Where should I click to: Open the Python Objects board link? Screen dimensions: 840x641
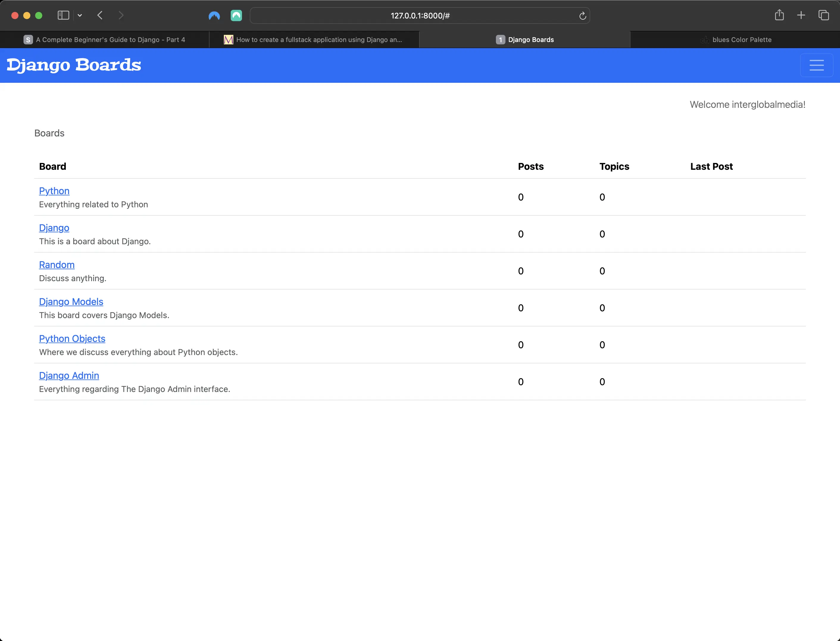(72, 339)
